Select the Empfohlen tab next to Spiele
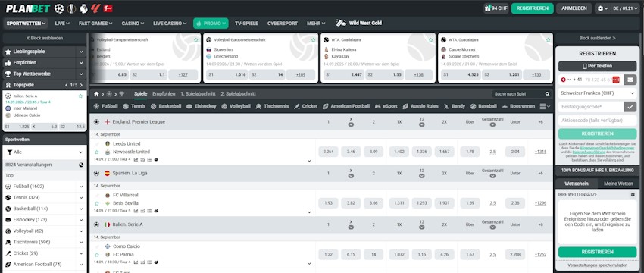Viewport: 644px width, 273px height. coord(164,94)
